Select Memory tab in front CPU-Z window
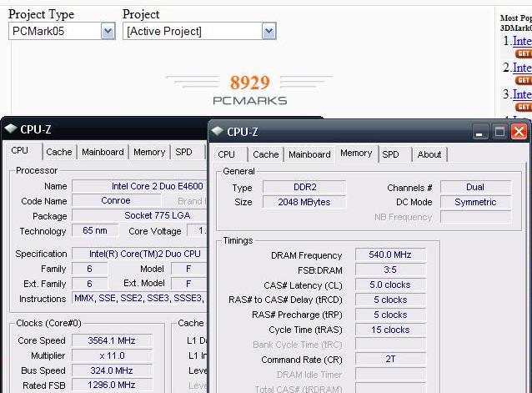This screenshot has height=393, width=532. 356,154
